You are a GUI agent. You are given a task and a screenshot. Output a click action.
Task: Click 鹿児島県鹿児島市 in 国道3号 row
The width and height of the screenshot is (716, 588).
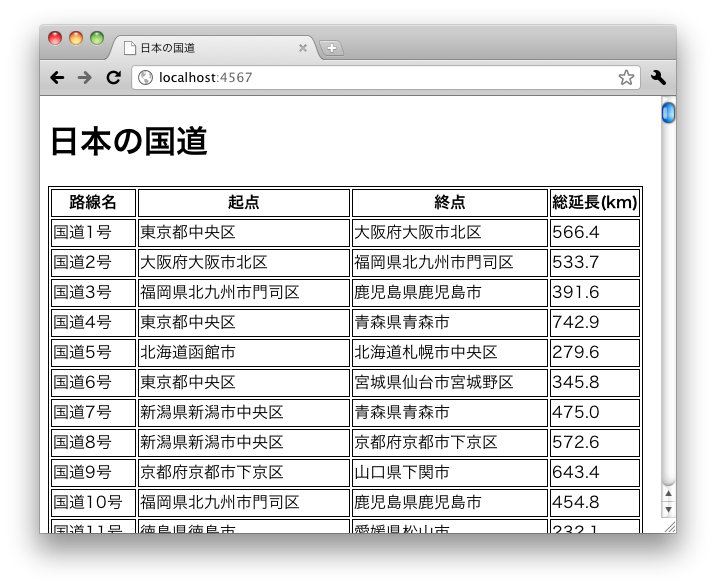pos(450,293)
